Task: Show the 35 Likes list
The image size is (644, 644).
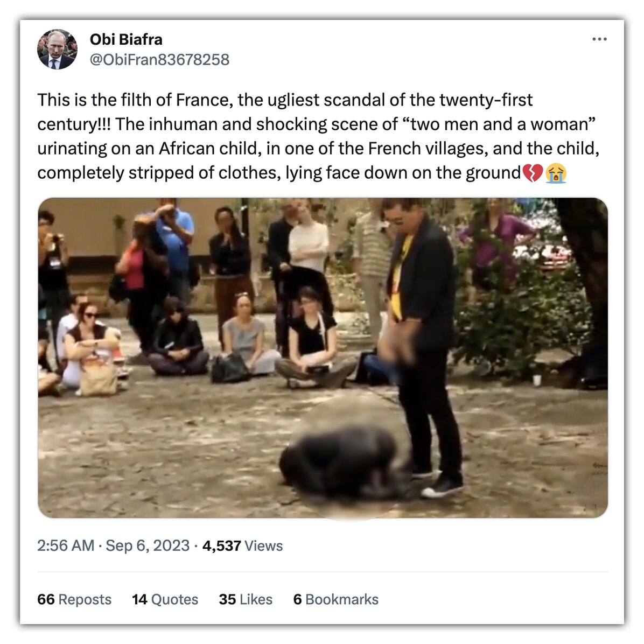Action: click(246, 599)
